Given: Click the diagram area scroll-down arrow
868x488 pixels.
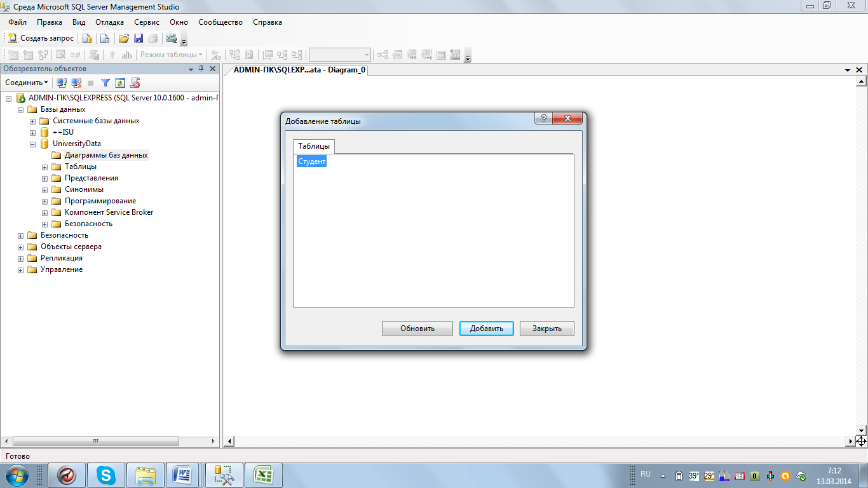Looking at the screenshot, I should coord(862,430).
